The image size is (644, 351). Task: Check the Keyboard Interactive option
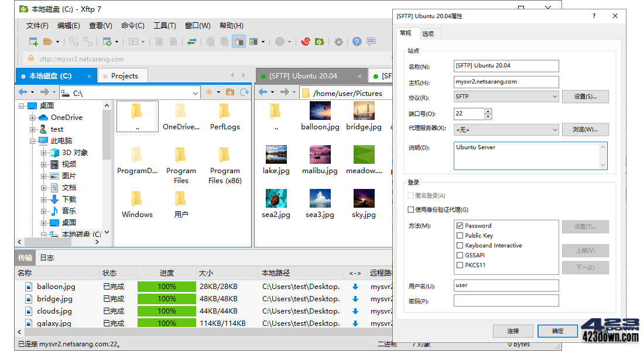[458, 245]
